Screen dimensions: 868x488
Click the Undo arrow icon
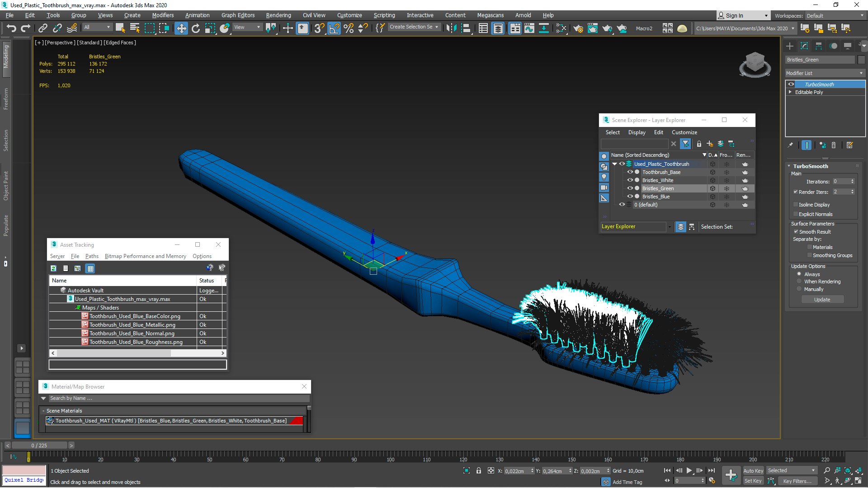coord(11,28)
